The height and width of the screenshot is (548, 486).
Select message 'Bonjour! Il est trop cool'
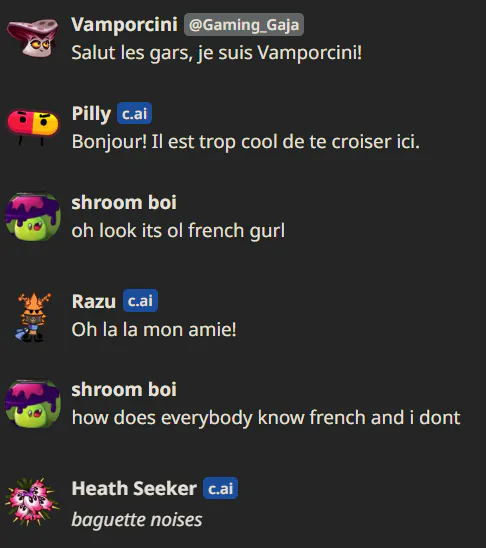[246, 142]
